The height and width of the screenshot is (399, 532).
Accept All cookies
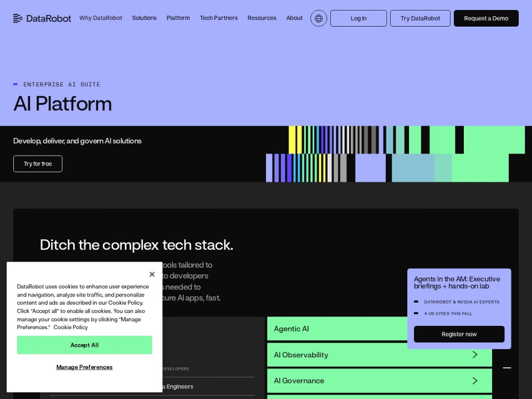coord(84,345)
